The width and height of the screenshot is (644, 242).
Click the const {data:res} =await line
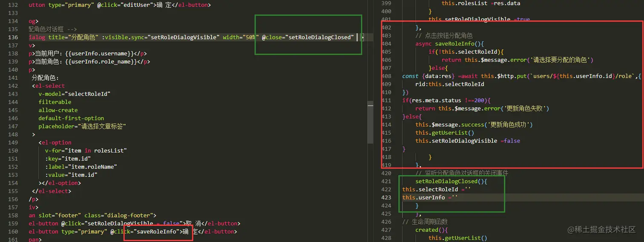[522, 76]
